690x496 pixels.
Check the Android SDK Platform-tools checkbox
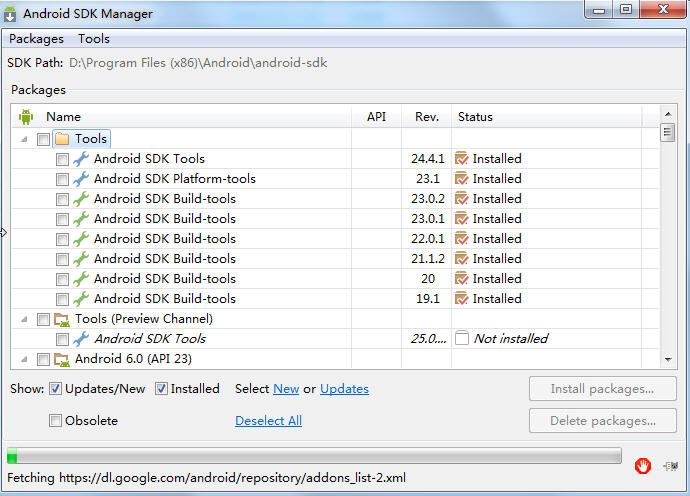62,180
